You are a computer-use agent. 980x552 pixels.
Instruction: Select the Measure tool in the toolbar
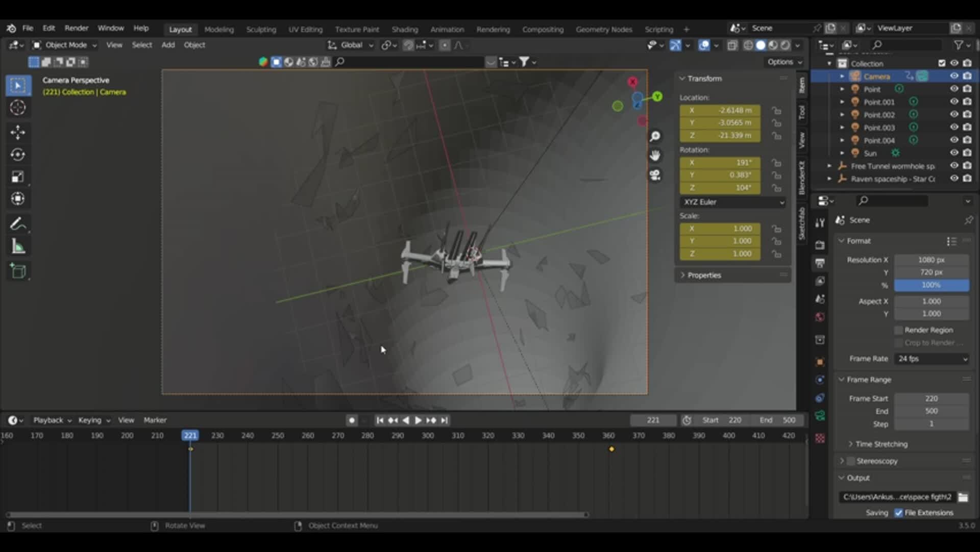pos(18,246)
